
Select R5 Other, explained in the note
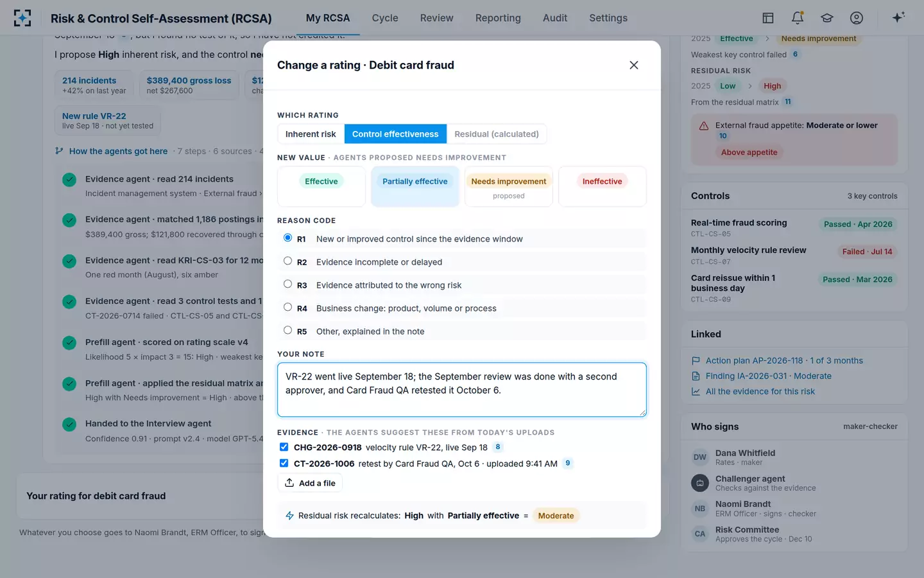[287, 330]
